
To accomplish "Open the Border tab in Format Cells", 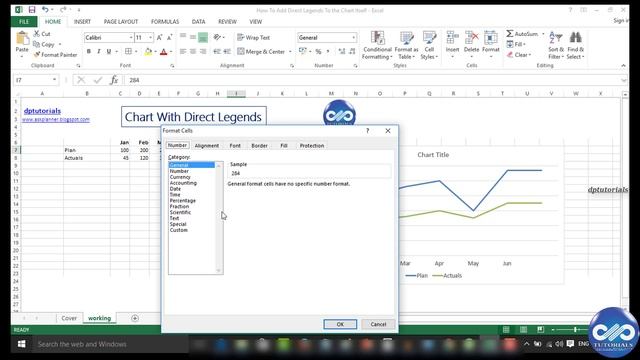I will point(260,146).
